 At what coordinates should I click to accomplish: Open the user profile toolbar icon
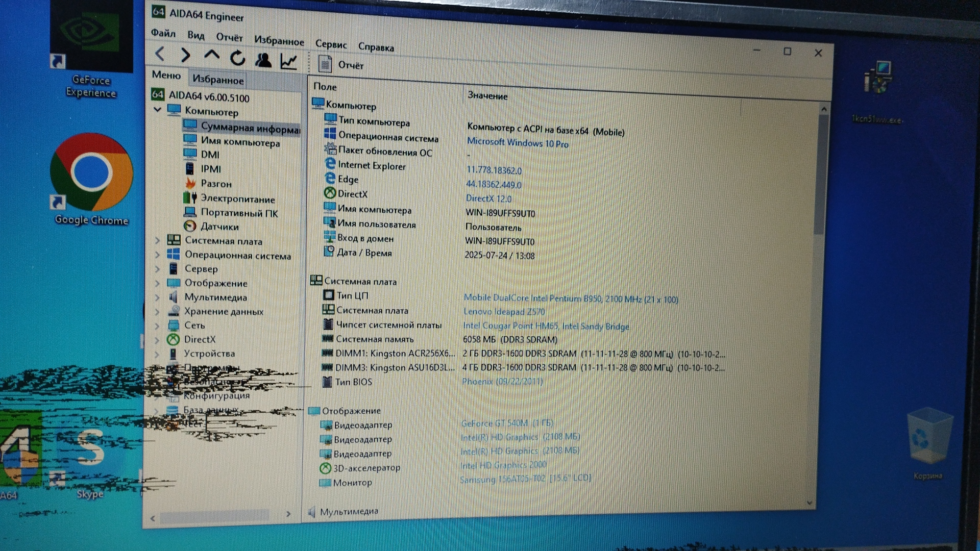coord(263,60)
